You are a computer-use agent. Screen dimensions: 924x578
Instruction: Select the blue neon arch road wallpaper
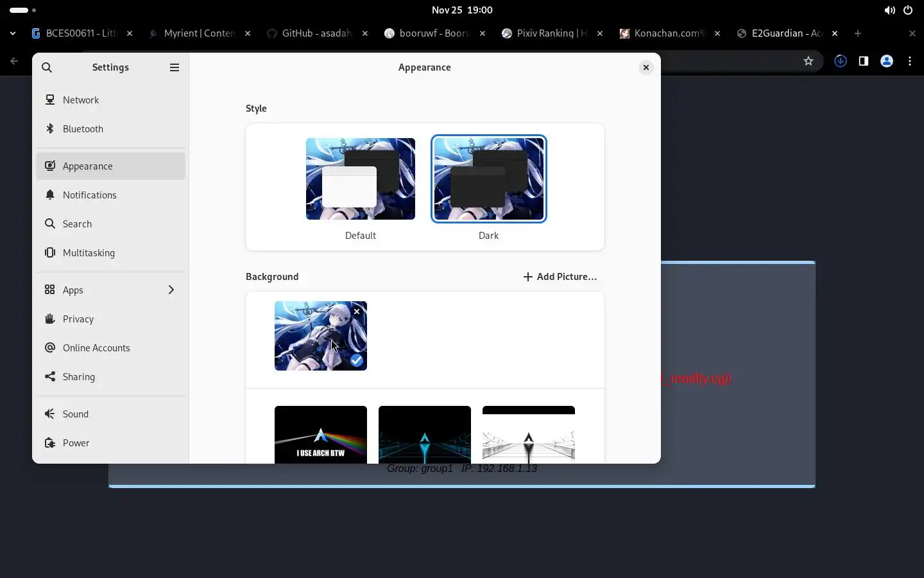click(425, 434)
